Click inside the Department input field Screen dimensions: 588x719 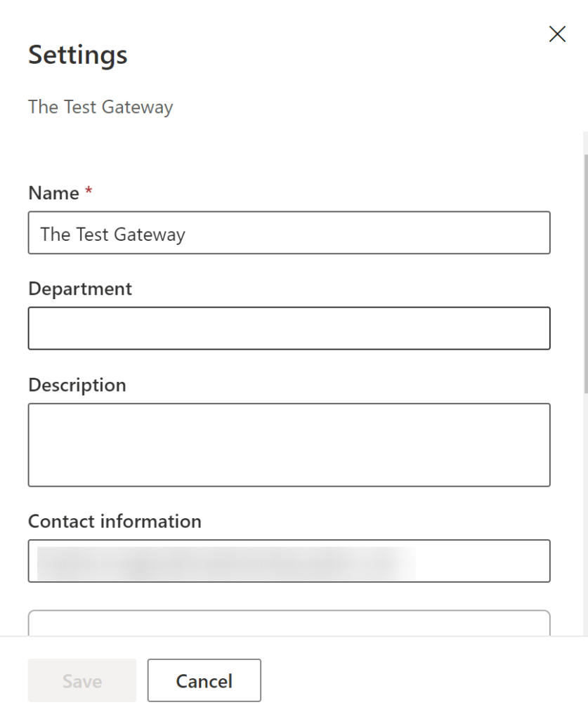pos(288,328)
